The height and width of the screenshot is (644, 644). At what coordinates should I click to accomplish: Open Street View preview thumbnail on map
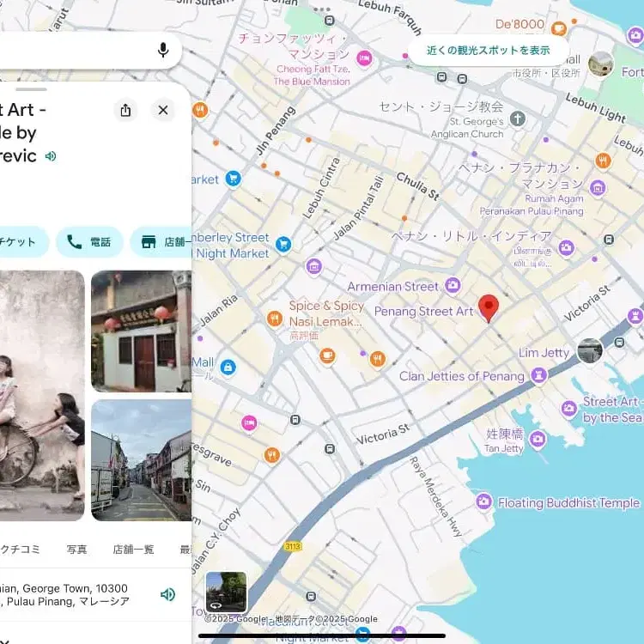pyautogui.click(x=227, y=592)
